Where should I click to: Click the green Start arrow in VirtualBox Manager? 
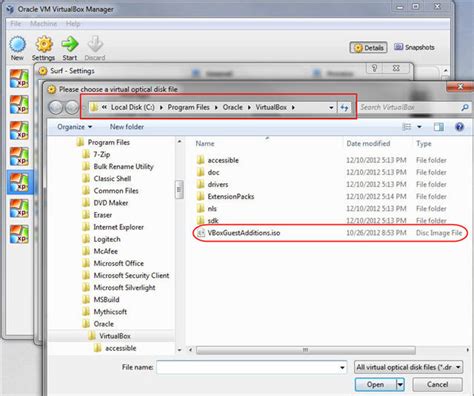tap(70, 44)
